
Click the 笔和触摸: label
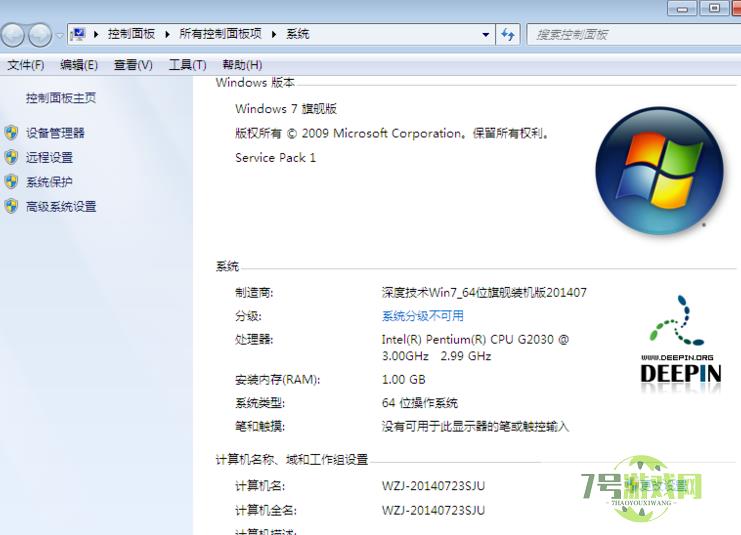pos(260,427)
